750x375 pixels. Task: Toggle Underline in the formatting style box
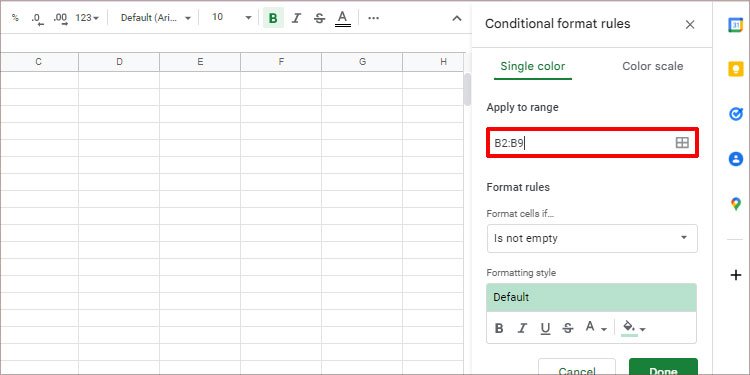(x=545, y=329)
